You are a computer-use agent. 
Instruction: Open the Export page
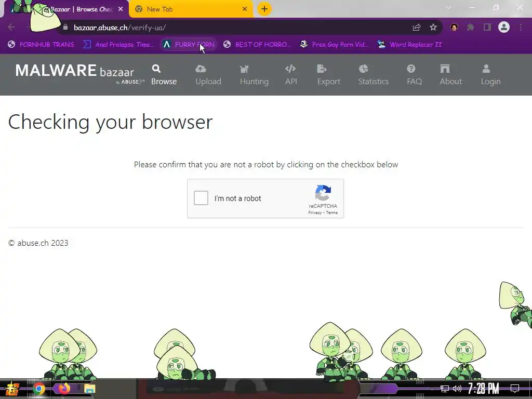(328, 75)
